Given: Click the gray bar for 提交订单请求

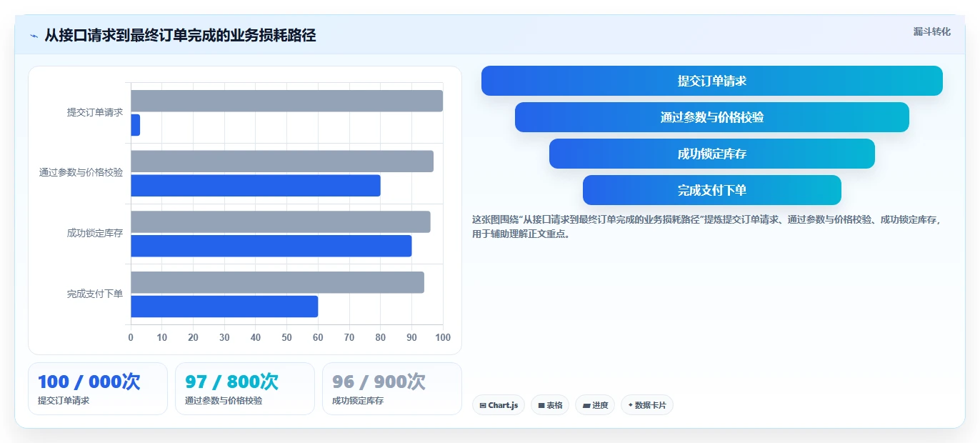Looking at the screenshot, I should (287, 101).
